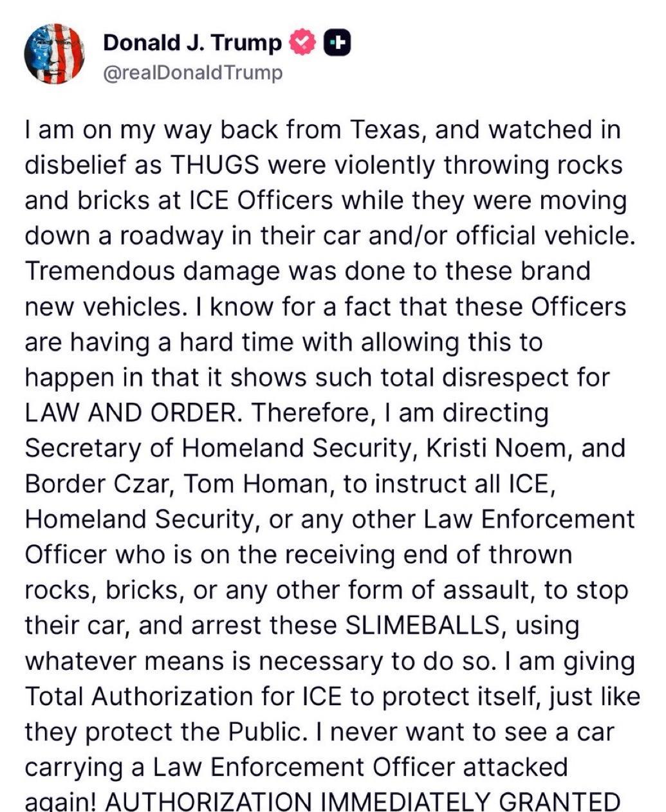
Task: Click the words brand new vehicles
Action: (x=308, y=288)
